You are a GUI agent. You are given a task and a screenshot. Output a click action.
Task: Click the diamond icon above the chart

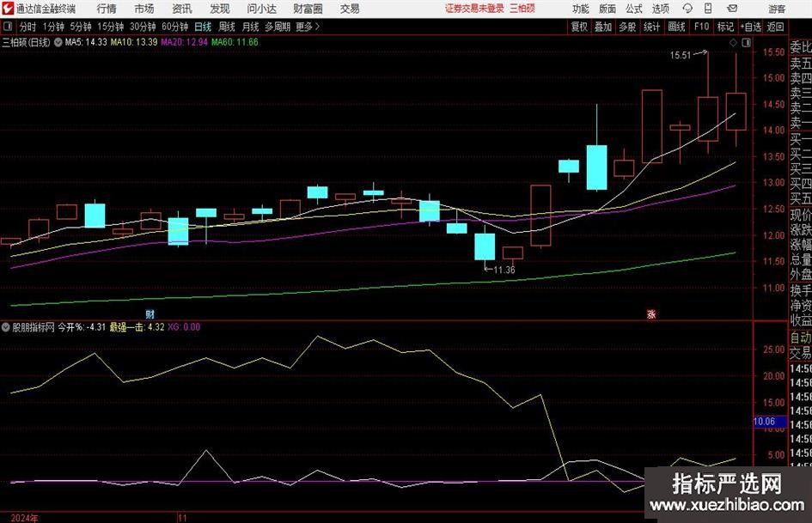coord(733,43)
